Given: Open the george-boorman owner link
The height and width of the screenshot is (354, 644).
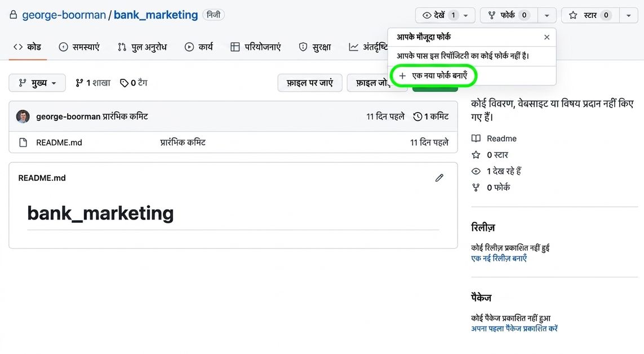Looking at the screenshot, I should coord(64,15).
